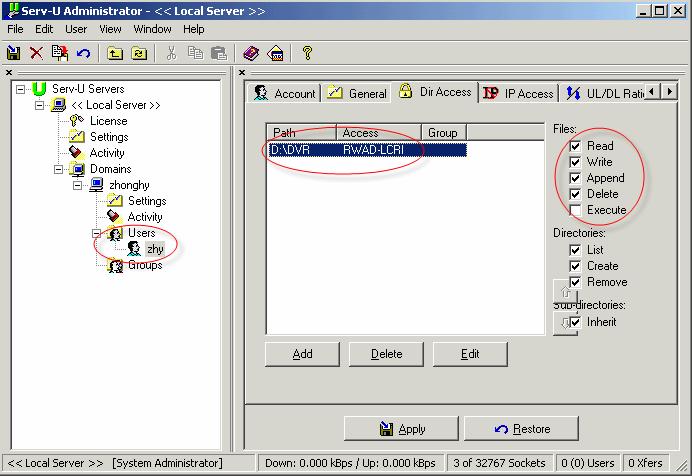Viewport: 692px width, 476px height.
Task: Click the house registration toolbar icon
Action: tap(275, 53)
